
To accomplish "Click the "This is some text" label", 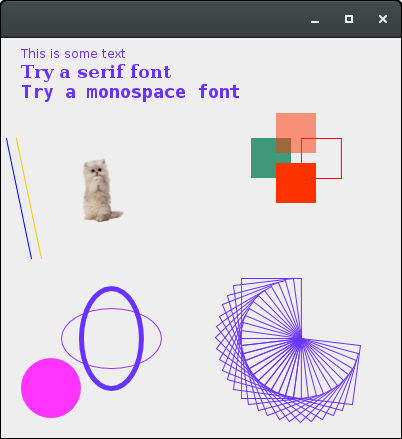I will [73, 54].
